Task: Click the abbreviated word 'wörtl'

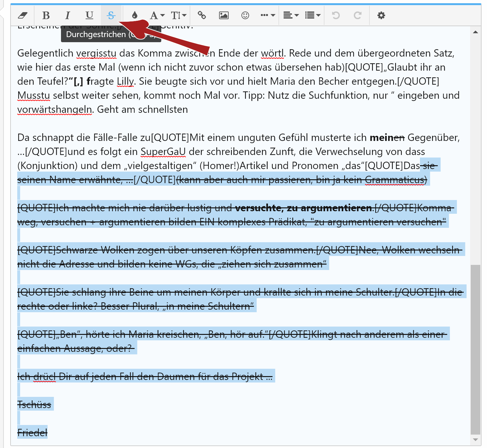Action: tap(272, 53)
